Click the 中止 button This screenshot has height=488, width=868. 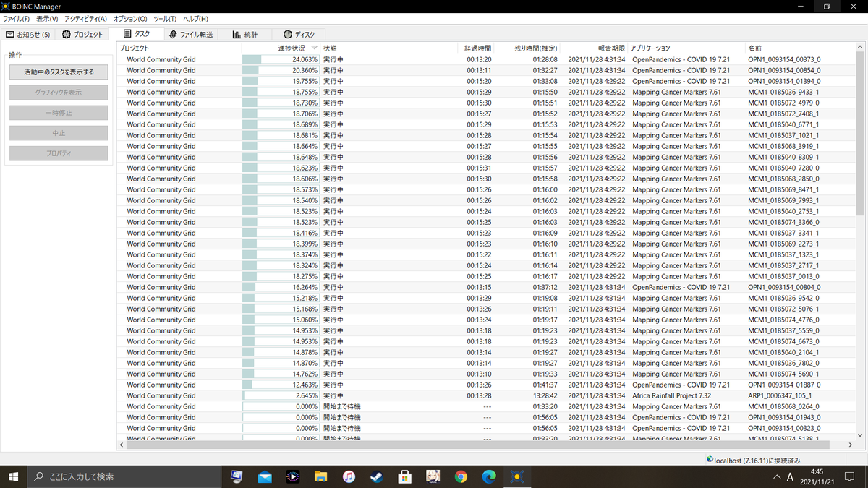59,133
